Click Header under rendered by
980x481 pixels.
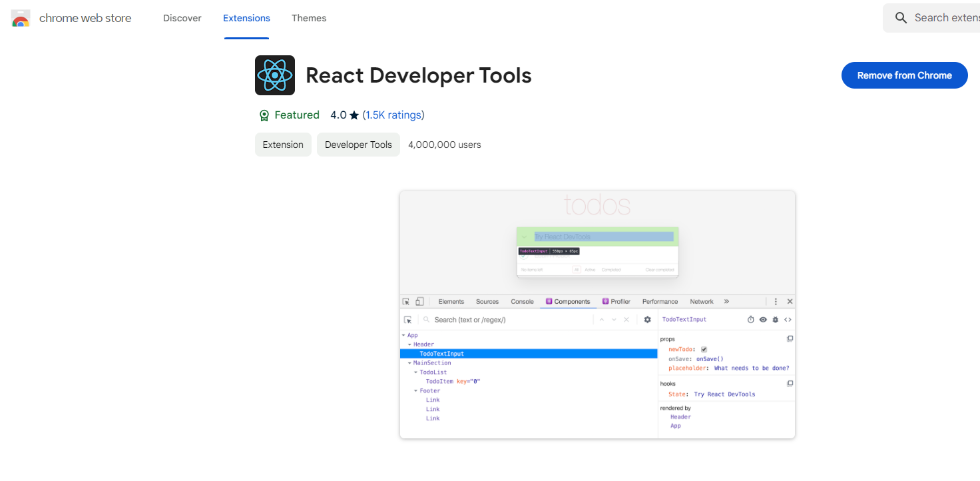click(680, 417)
